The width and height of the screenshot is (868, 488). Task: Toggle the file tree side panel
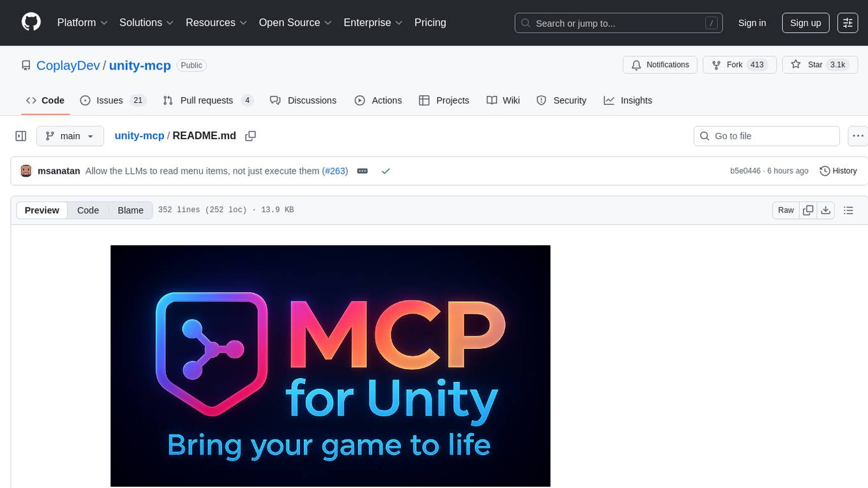point(21,136)
